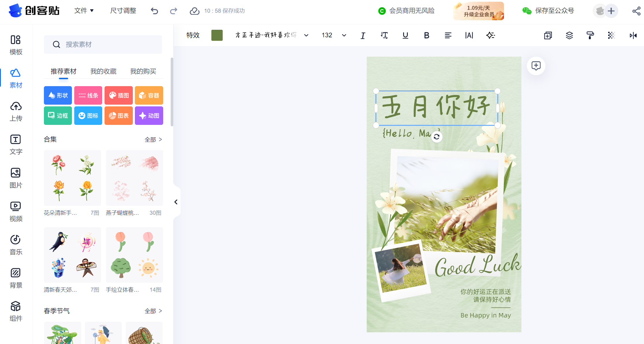Image resolution: width=644 pixels, height=344 pixels.
Task: Expand all 春季节气 items via 全部
Action: click(153, 311)
